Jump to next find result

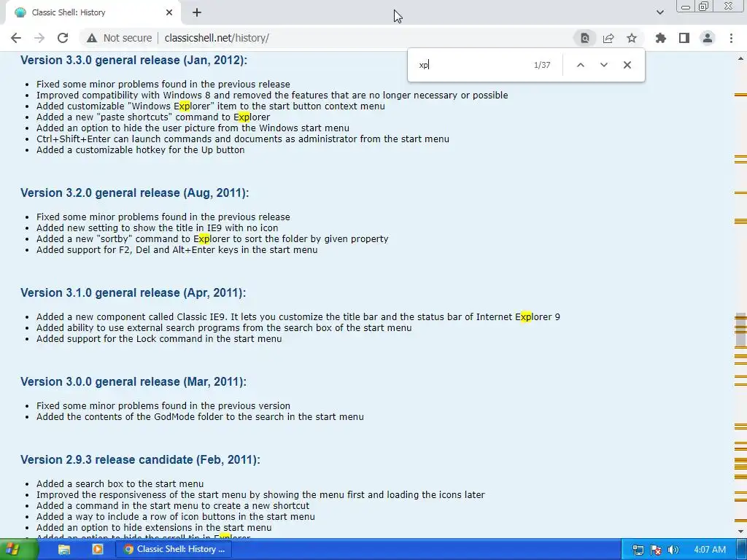(x=603, y=65)
